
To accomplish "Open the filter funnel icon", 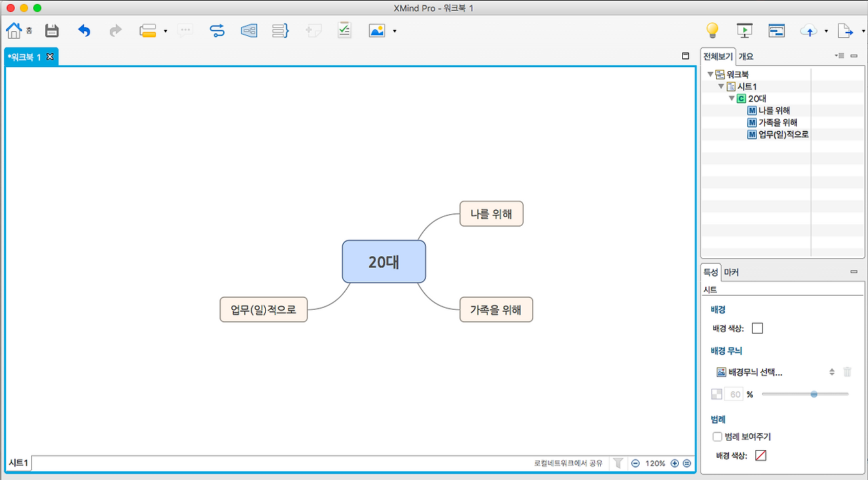I will pyautogui.click(x=618, y=463).
